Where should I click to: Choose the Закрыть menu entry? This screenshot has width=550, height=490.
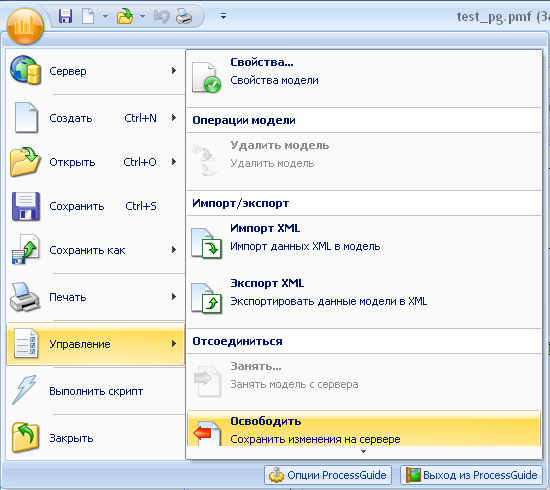point(95,438)
